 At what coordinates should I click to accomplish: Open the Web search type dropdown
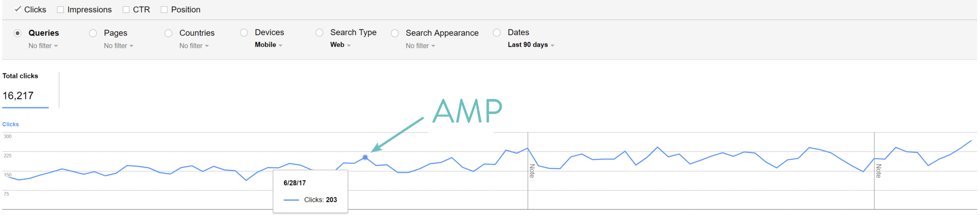(x=338, y=45)
